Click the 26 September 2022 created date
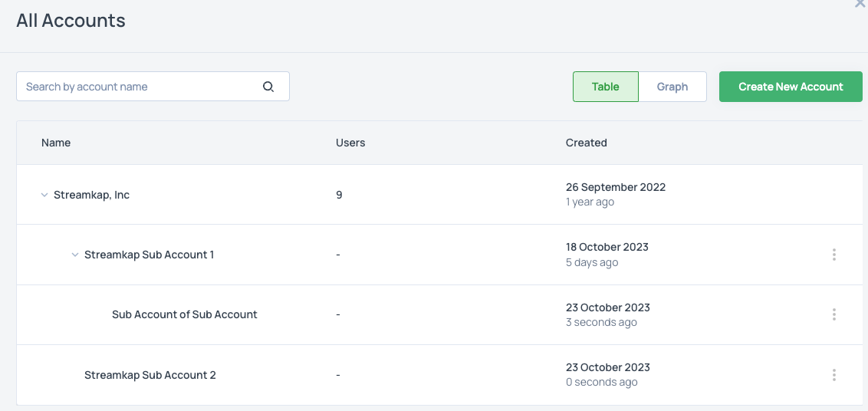868x411 pixels. pos(616,187)
